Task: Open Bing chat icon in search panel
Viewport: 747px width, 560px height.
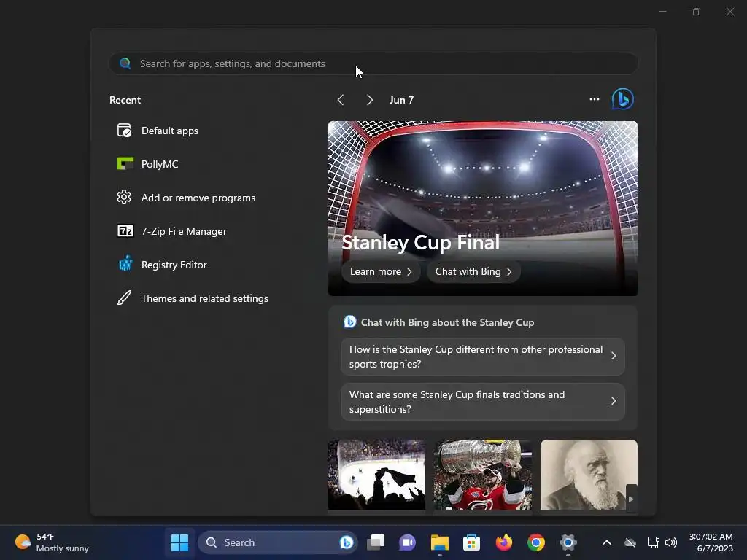Action: [x=623, y=99]
